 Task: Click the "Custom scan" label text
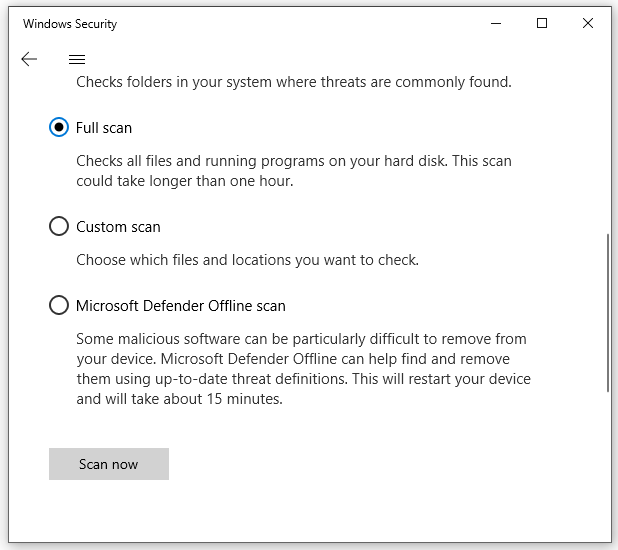point(118,227)
